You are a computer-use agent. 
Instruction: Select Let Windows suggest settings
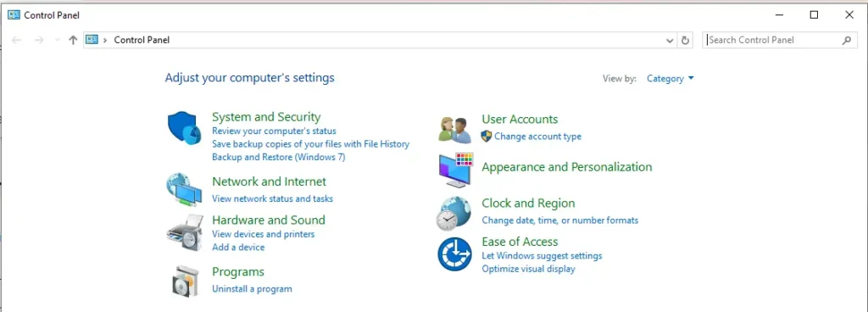click(x=542, y=255)
